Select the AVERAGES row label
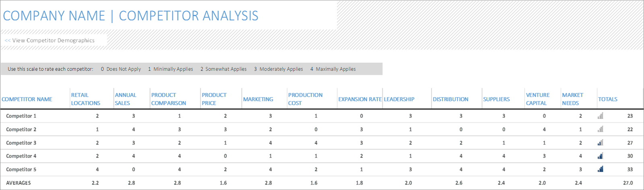Screen dimensions: 644x190 18,183
